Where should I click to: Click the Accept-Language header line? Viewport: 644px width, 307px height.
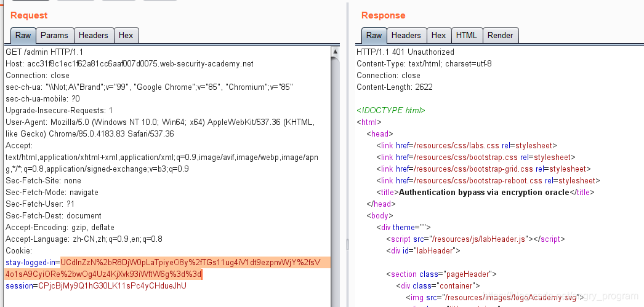pyautogui.click(x=84, y=239)
